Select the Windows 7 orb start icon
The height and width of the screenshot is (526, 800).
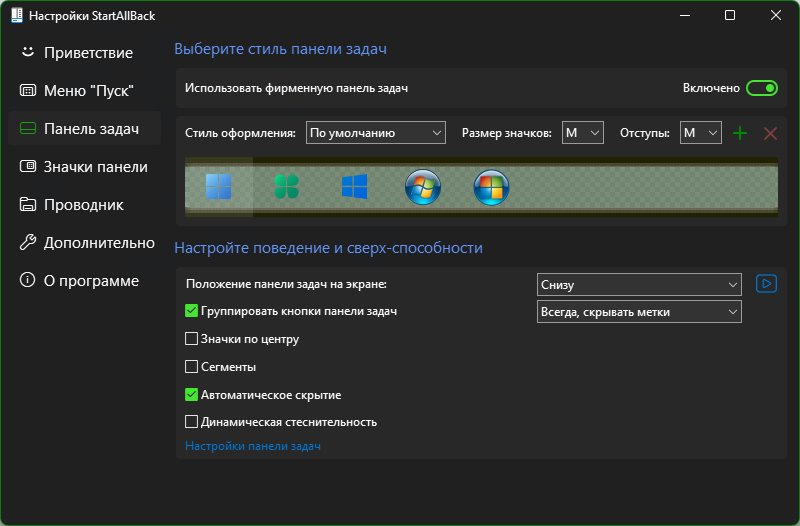pos(423,187)
